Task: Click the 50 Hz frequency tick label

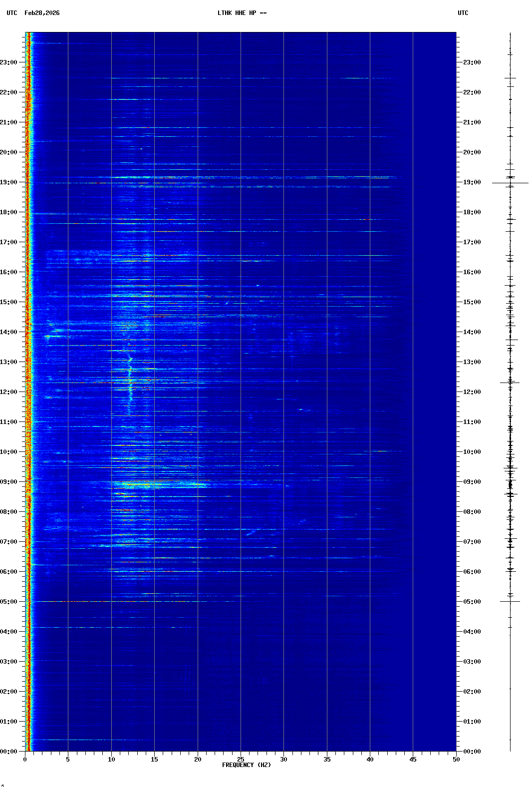Action: point(456,760)
